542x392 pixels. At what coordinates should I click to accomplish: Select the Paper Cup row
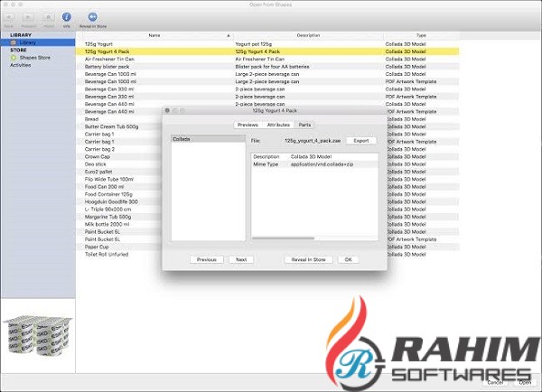click(119, 247)
